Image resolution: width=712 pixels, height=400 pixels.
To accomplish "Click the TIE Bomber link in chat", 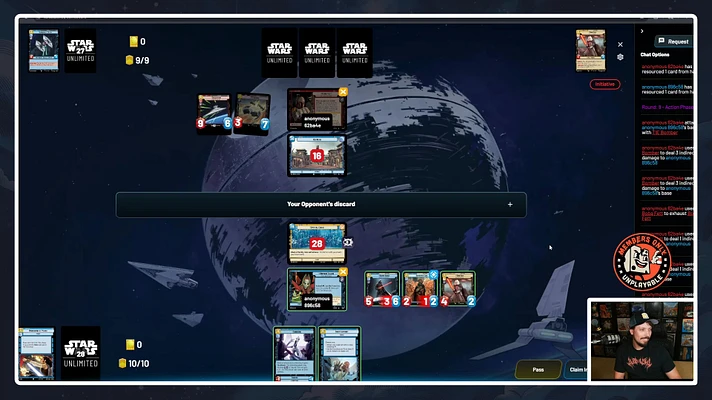I will click(665, 133).
